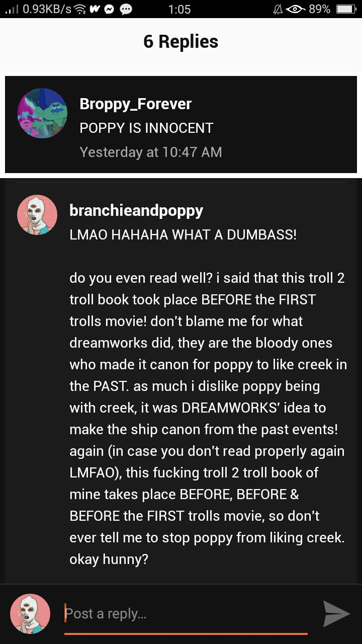Open Broppy_Forever's profile avatar
362x644 pixels.
point(42,113)
